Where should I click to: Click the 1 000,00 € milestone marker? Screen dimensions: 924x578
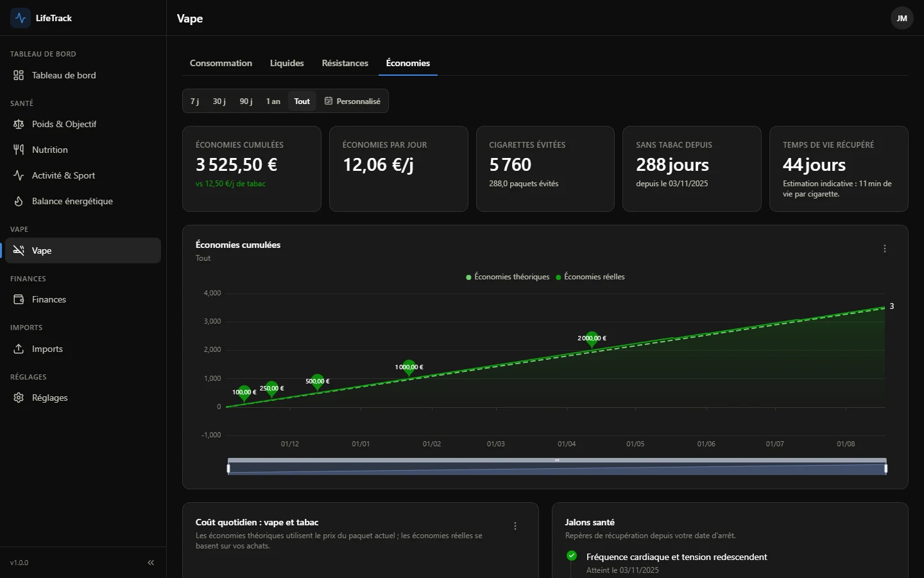point(409,368)
